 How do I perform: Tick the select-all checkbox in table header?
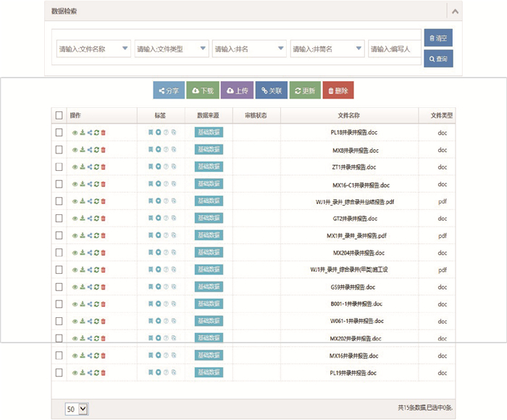[59, 115]
